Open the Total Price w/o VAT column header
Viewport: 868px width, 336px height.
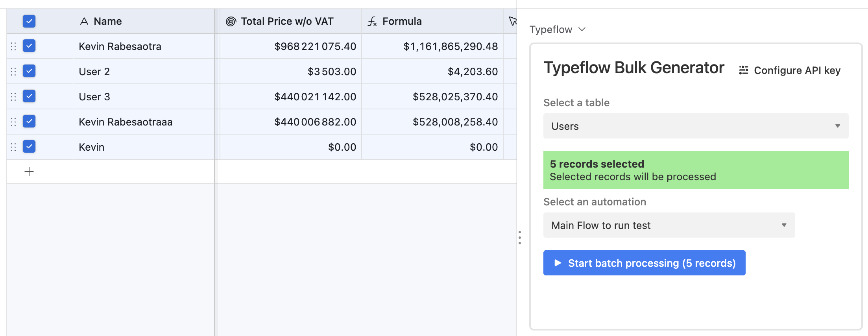(290, 21)
